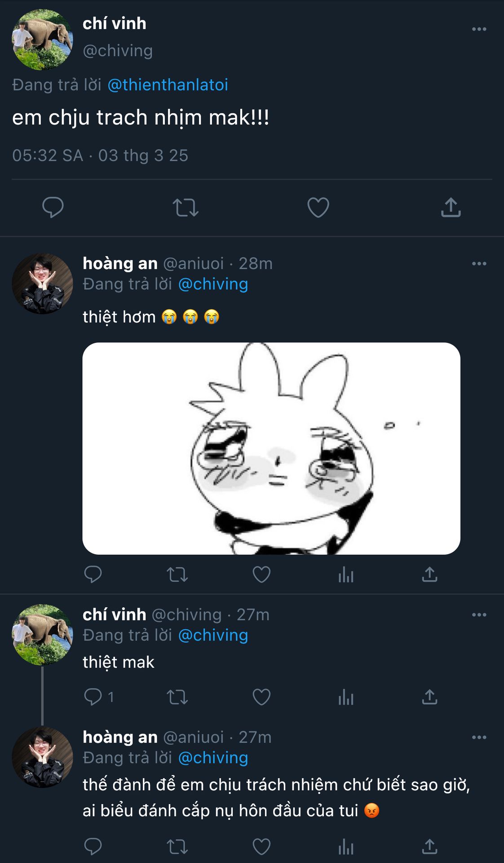504x863 pixels.
Task: Like hoàng an's "thiệt hơm" reply
Action: 261,574
